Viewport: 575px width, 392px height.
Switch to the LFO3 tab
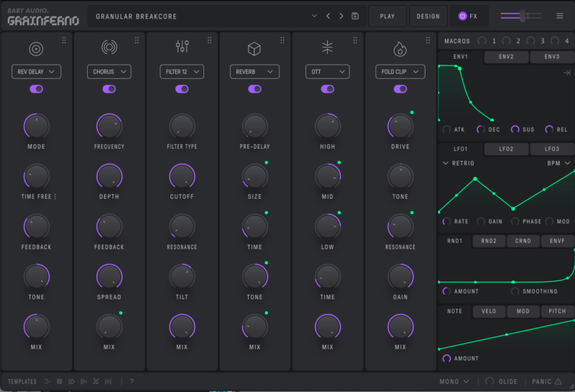pyautogui.click(x=551, y=149)
